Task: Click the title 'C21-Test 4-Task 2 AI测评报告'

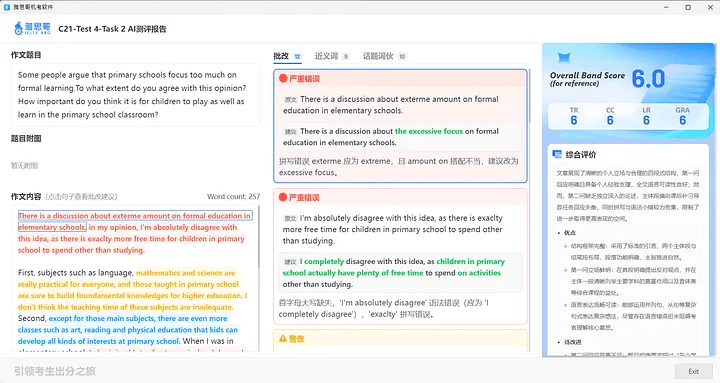Action: 112,29
